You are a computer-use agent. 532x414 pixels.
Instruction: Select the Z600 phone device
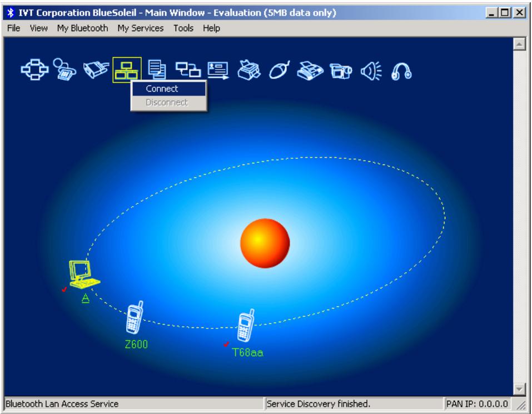[135, 318]
